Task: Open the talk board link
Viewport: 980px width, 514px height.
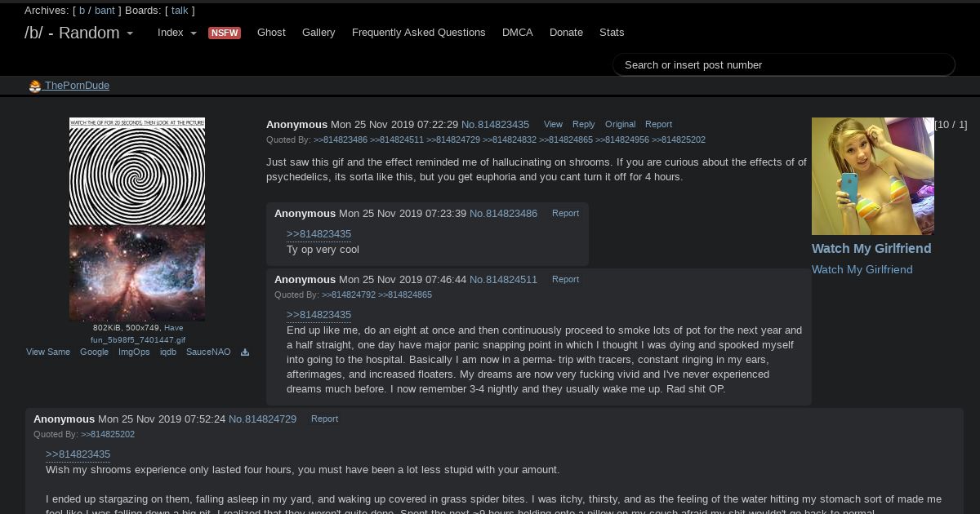Action: pyautogui.click(x=180, y=11)
